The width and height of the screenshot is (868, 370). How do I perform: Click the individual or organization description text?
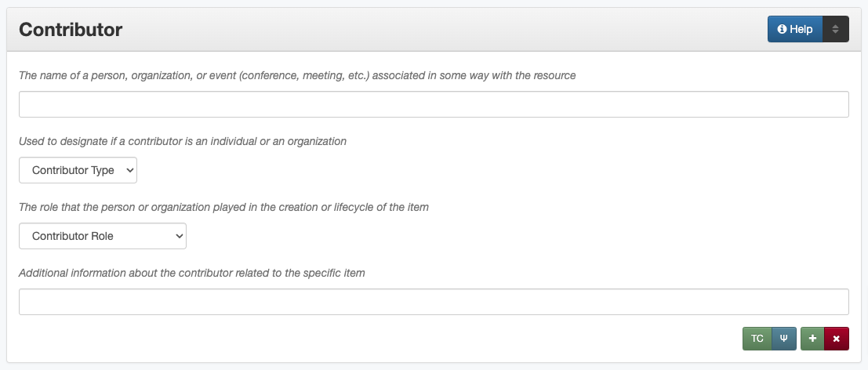point(183,142)
